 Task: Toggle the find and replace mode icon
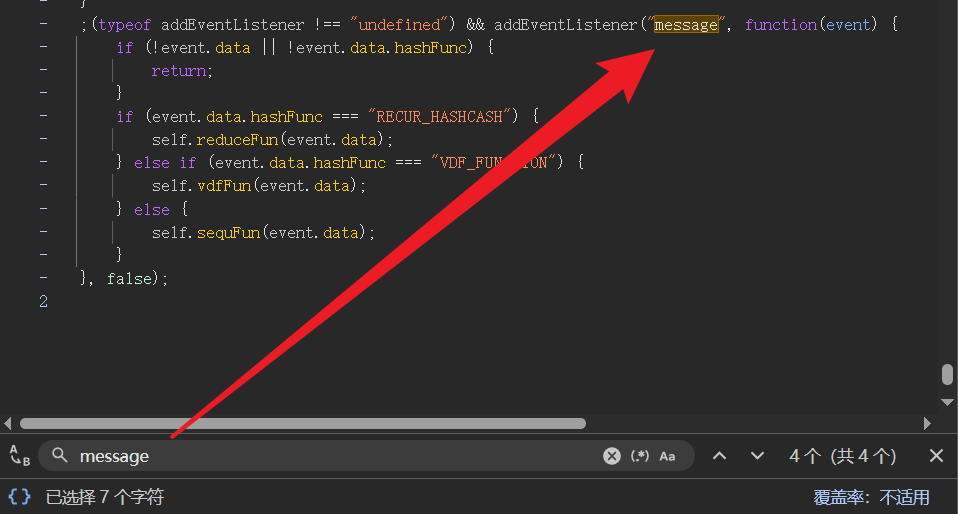[20, 456]
